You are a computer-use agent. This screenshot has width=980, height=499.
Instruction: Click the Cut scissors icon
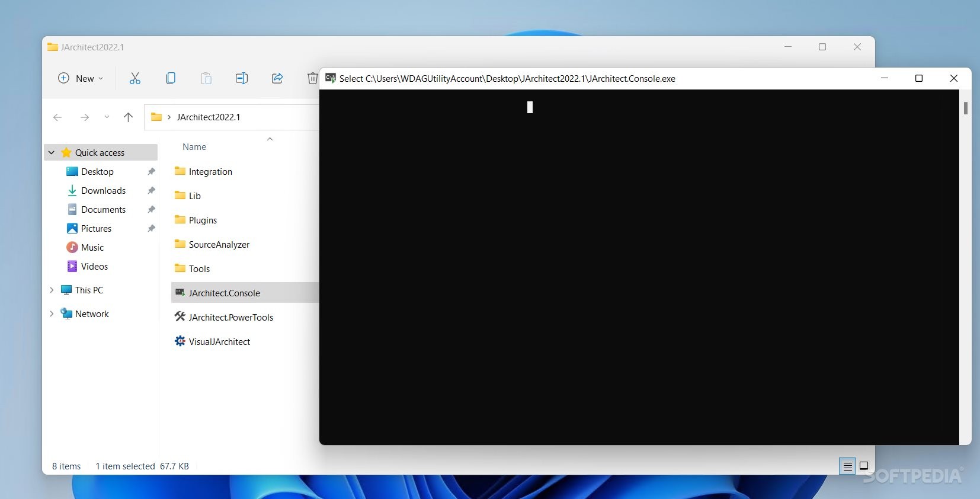point(135,78)
